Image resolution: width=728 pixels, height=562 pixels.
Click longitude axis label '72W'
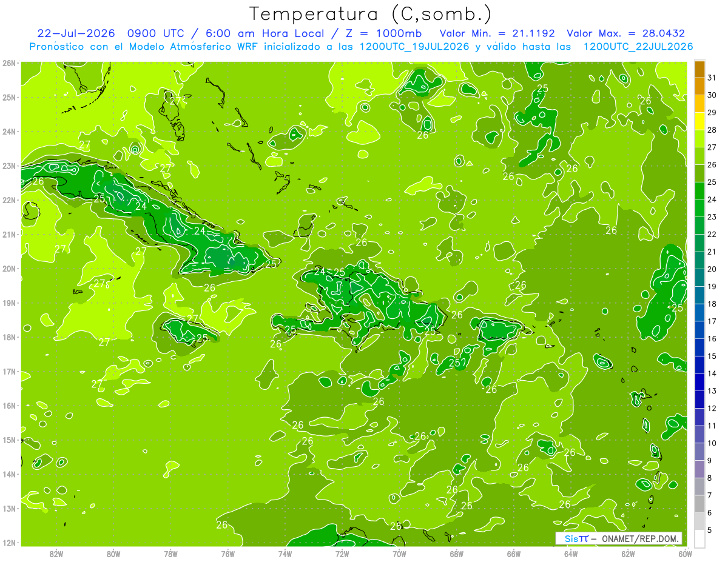[342, 553]
